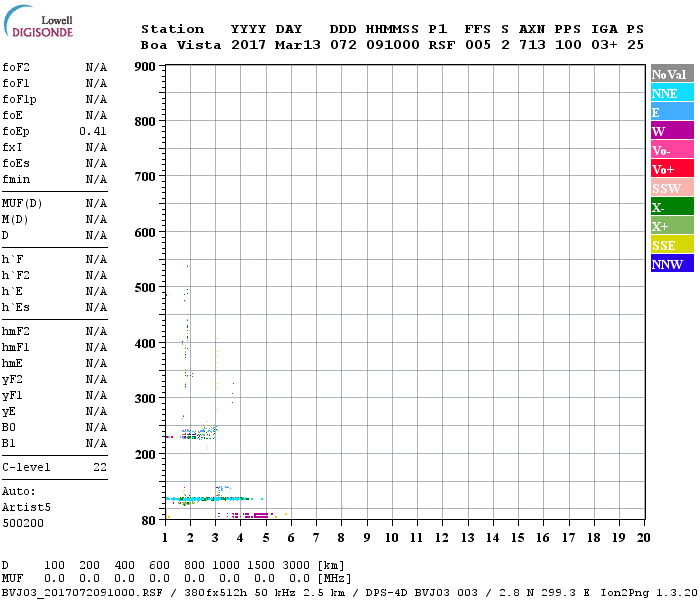This screenshot has height=600, width=700.
Task: Click the Lowell Digisonde logo
Action: 36,24
